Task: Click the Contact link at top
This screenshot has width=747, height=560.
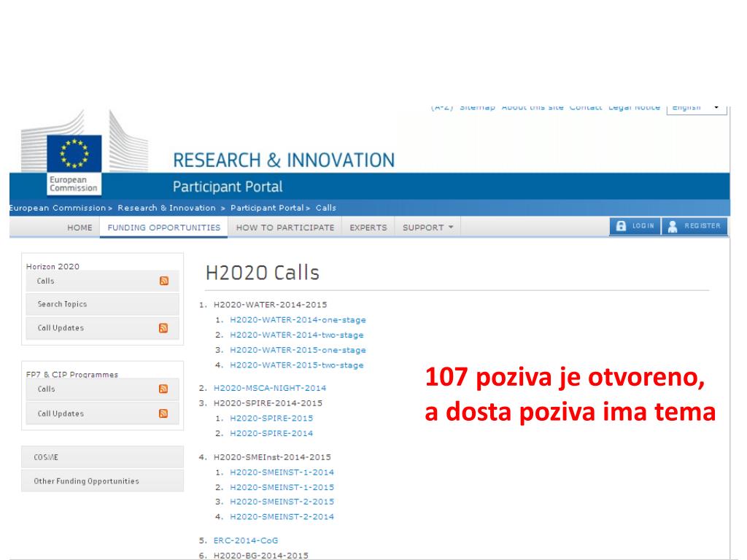Action: (x=586, y=108)
